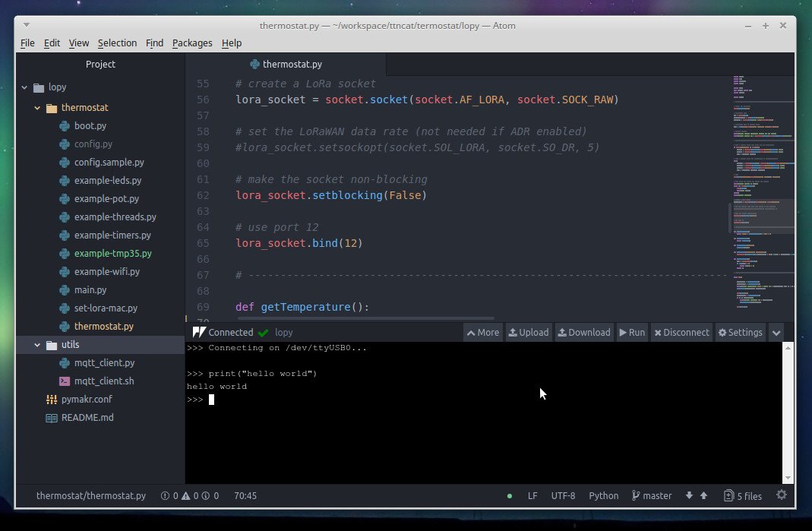This screenshot has height=531, width=812.
Task: Click the mqtt_client.sh terminal file icon
Action: [65, 381]
